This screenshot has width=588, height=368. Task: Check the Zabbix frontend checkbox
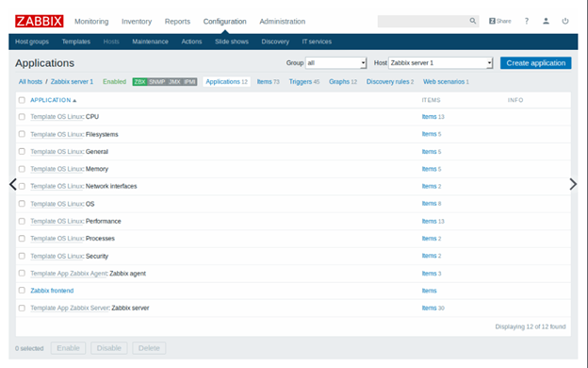[x=22, y=291]
